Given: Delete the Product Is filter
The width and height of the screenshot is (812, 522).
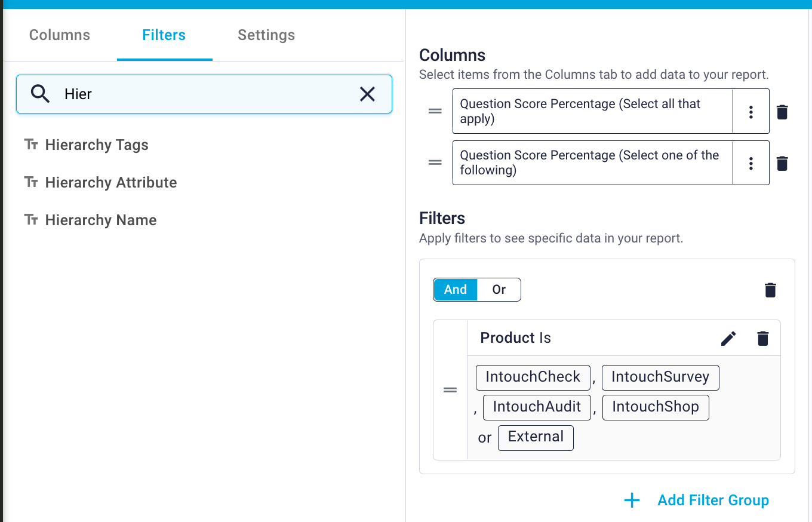Looking at the screenshot, I should click(x=762, y=339).
